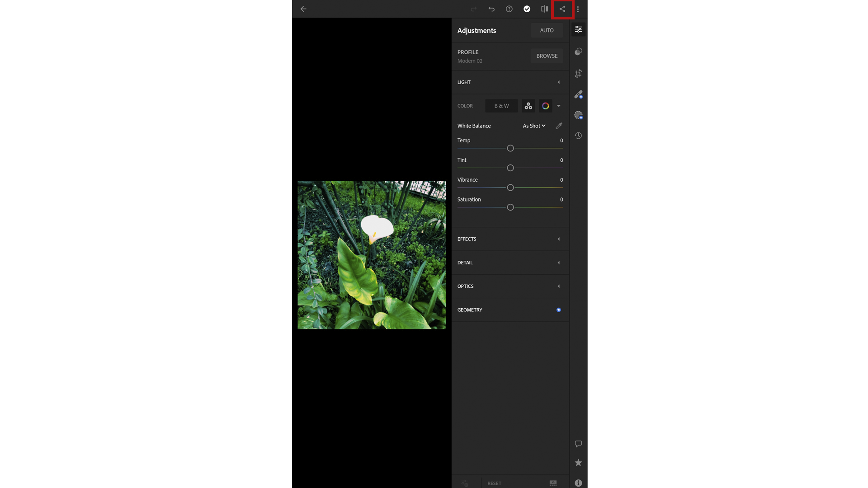Screen dimensions: 868x488
Task: Click the White Balance label
Action: pyautogui.click(x=474, y=126)
